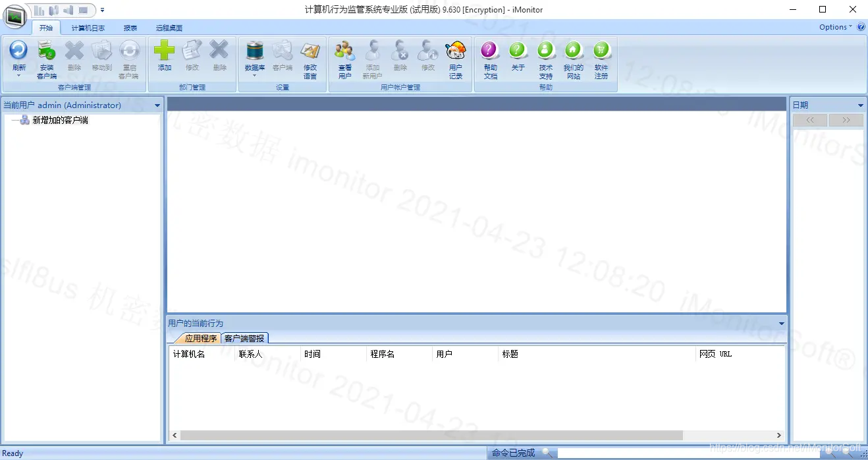Click the 程序名 column header
Screen dimensions: 868x460
tap(399, 354)
